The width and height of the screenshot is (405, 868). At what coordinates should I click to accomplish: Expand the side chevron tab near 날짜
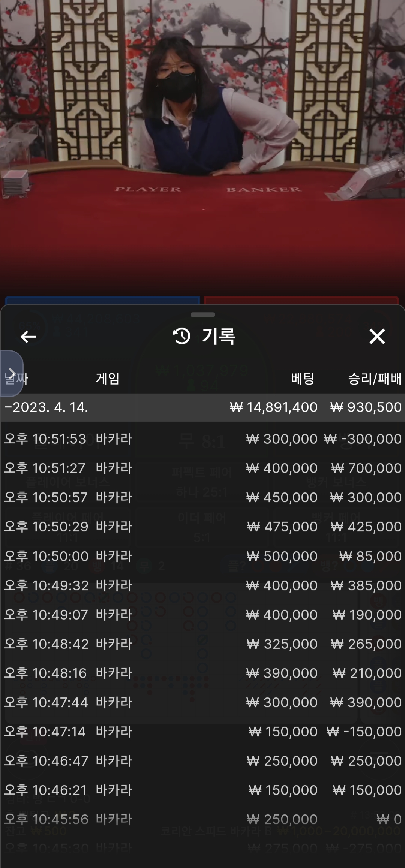pyautogui.click(x=12, y=373)
